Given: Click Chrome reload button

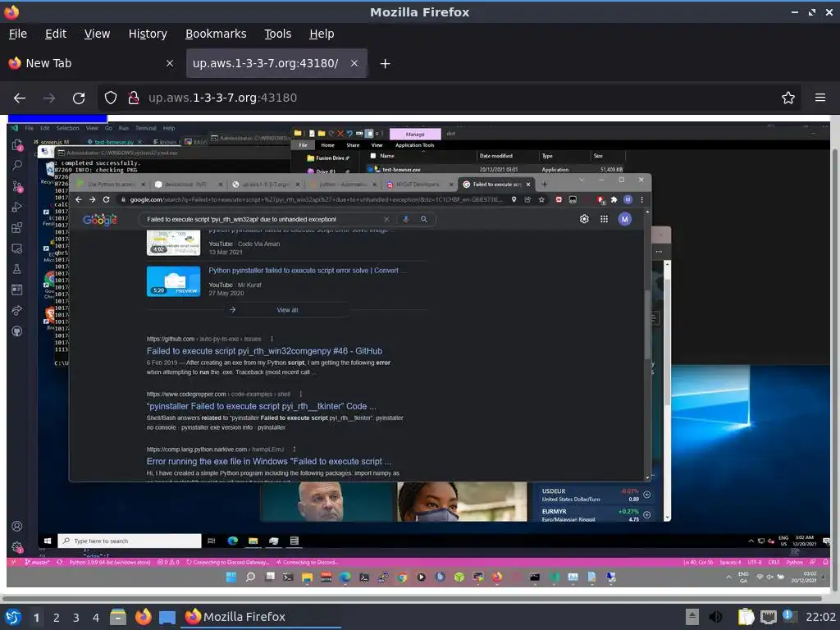Looking at the screenshot, I should pos(106,200).
